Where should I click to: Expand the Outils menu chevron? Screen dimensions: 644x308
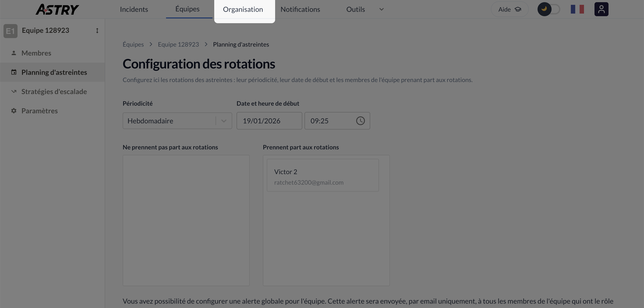tap(381, 9)
